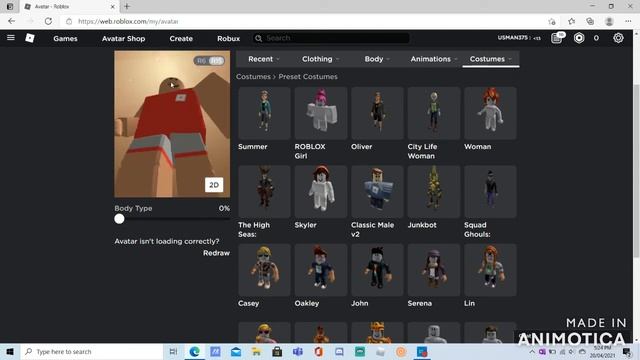The height and width of the screenshot is (360, 640).
Task: Click Redraw avatar link
Action: click(216, 253)
